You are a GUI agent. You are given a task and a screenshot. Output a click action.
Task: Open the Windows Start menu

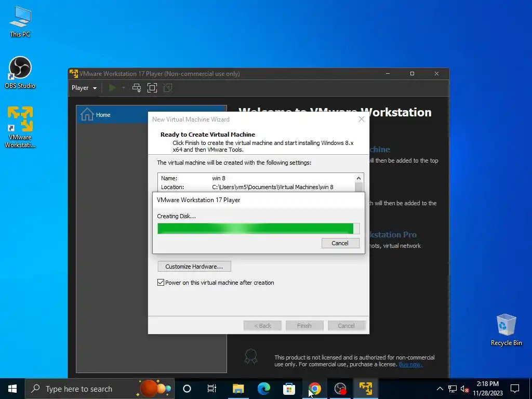pyautogui.click(x=12, y=389)
